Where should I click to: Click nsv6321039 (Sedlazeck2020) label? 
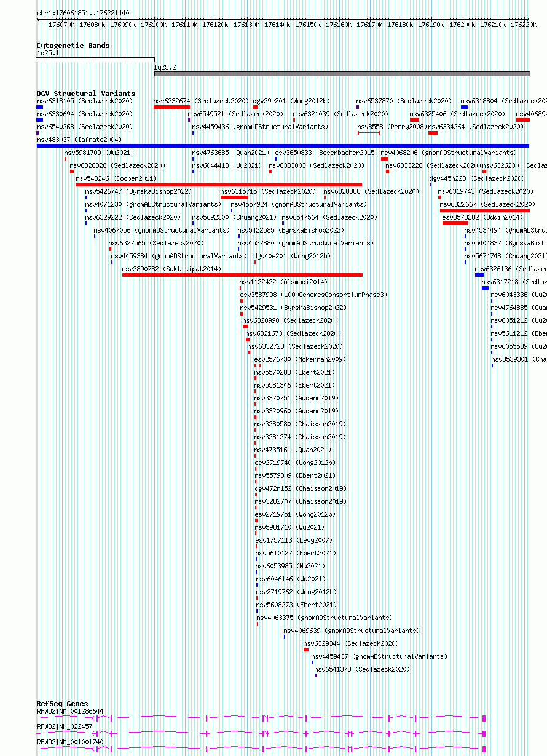point(340,114)
